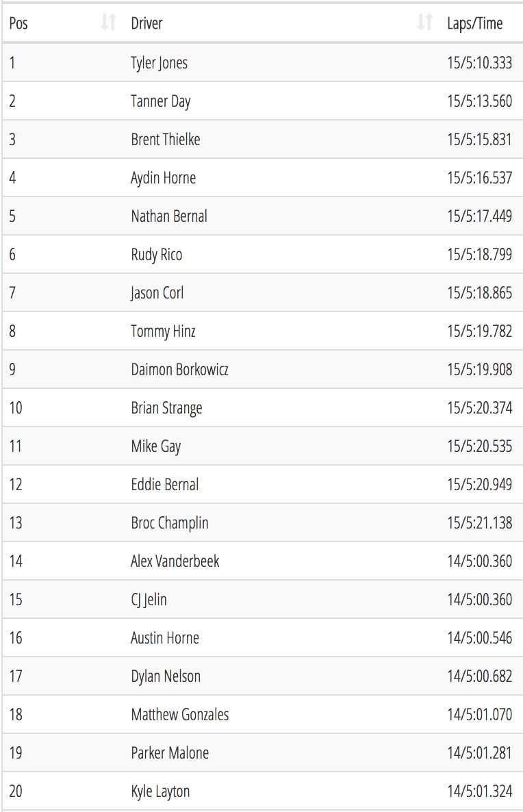Click CJ Jelin driver name
Screen dimensions: 523x812
[149, 600]
